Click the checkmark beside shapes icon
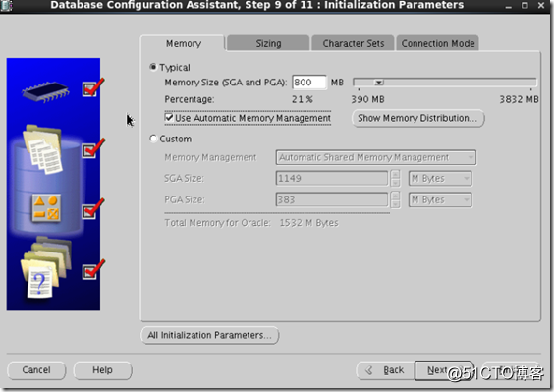Image resolution: width=554 pixels, height=392 pixels. [x=92, y=209]
